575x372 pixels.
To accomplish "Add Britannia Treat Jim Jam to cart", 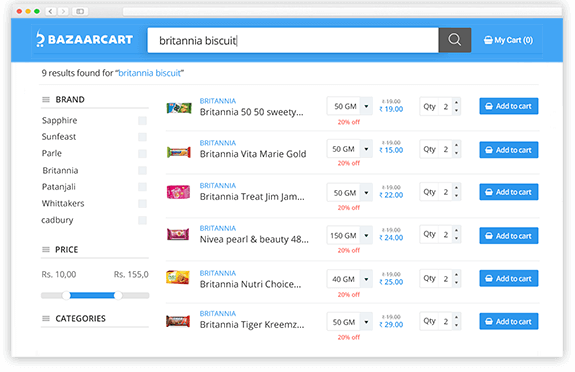I will pyautogui.click(x=509, y=192).
